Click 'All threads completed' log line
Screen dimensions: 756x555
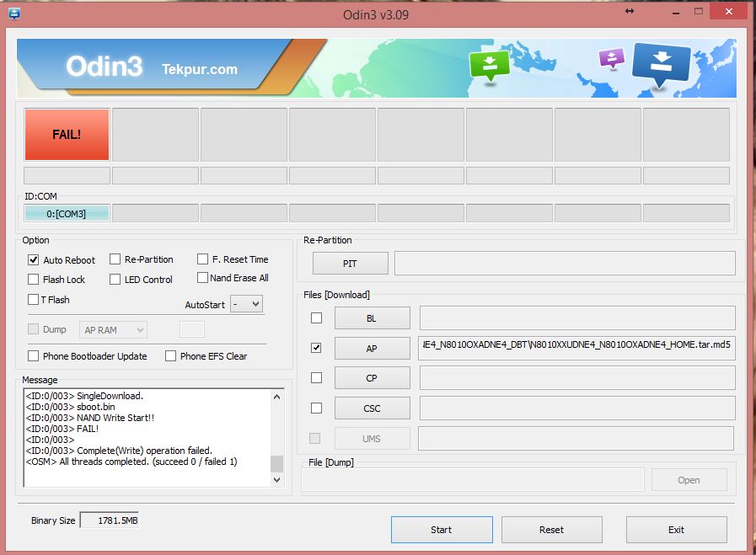tap(131, 462)
